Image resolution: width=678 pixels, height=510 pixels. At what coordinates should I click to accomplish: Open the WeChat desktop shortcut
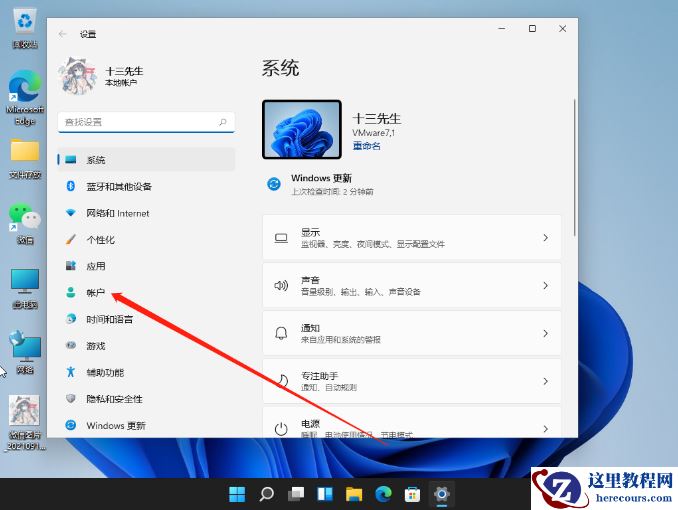[25, 223]
